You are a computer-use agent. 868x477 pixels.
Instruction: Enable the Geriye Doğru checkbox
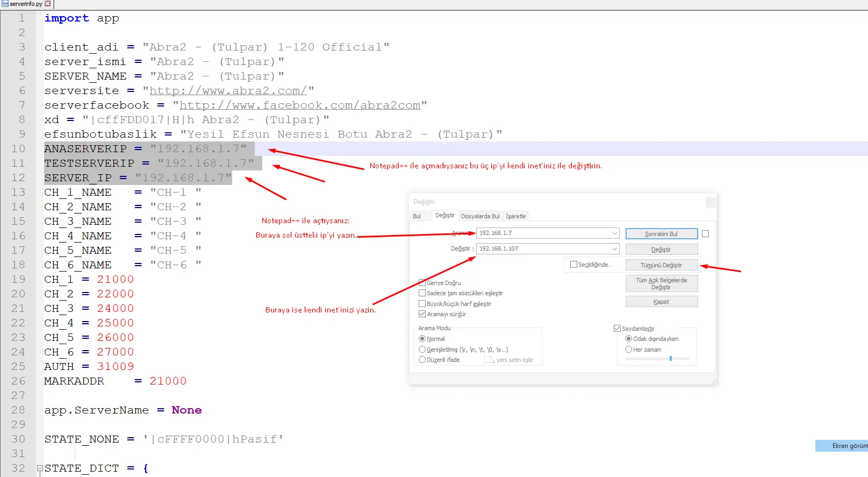tap(422, 283)
